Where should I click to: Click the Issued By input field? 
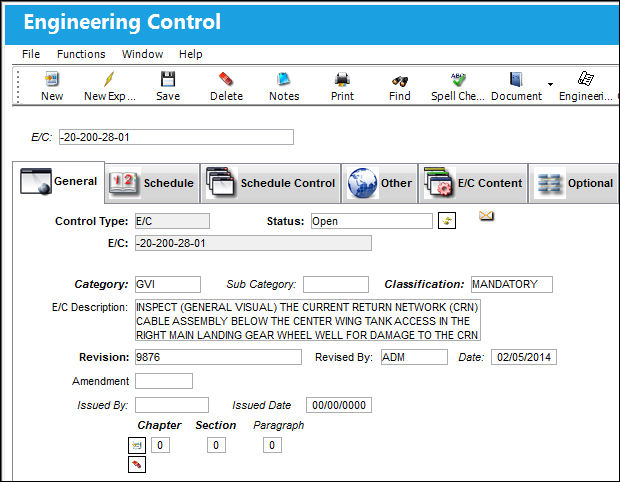(x=172, y=405)
